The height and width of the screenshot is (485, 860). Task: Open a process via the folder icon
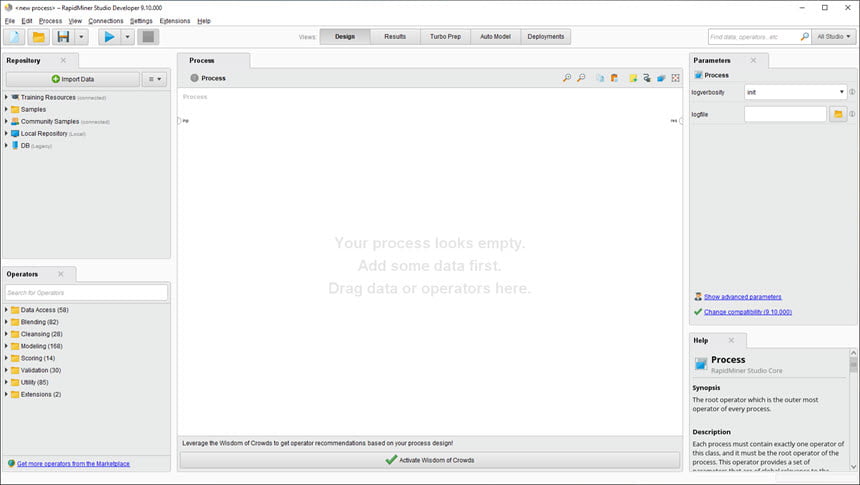tap(38, 37)
